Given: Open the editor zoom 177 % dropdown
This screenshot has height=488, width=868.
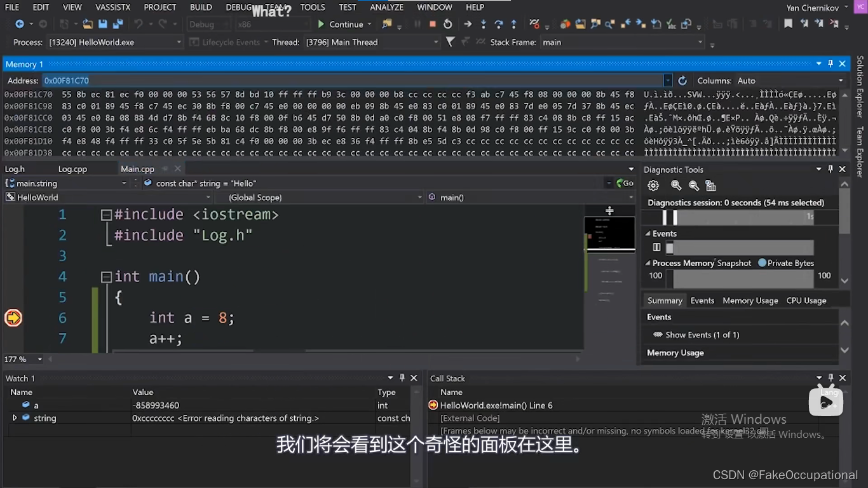Looking at the screenshot, I should 39,359.
